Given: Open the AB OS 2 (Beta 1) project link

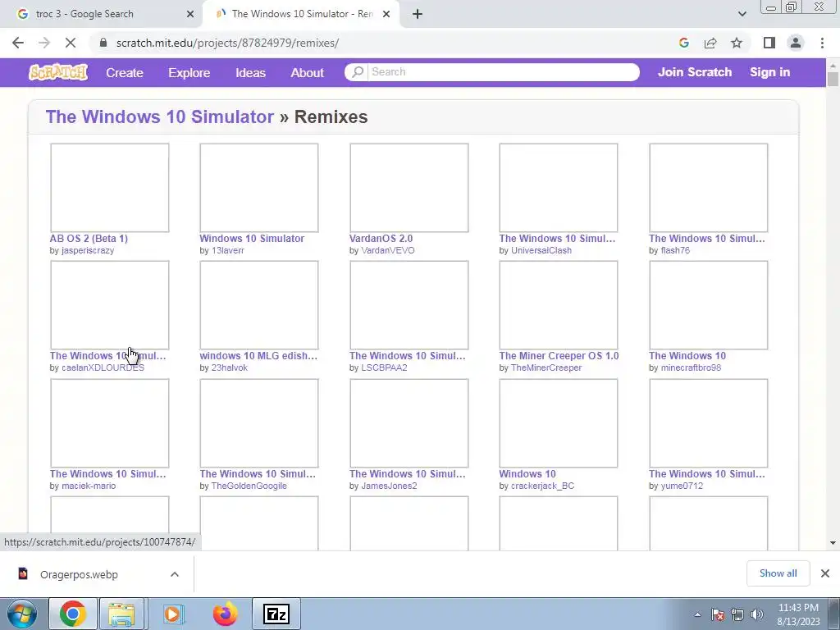Looking at the screenshot, I should (89, 239).
